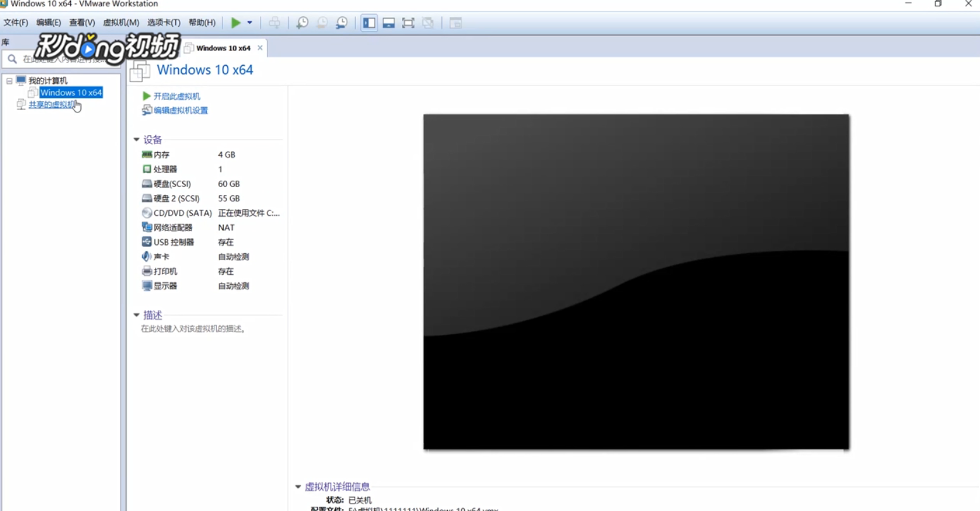Click the library search input field
Viewport: 980px width, 511px height.
tap(62, 59)
